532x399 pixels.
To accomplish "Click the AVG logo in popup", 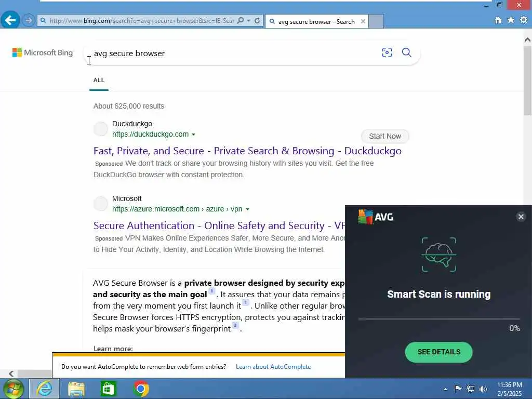I will point(376,217).
